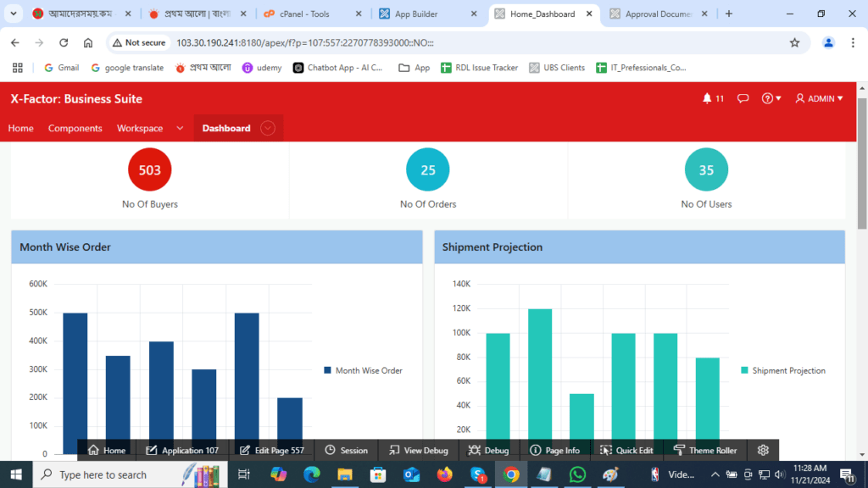Open Theme Roller from developer toolbar
Viewport: 868px width, 488px height.
click(x=704, y=450)
